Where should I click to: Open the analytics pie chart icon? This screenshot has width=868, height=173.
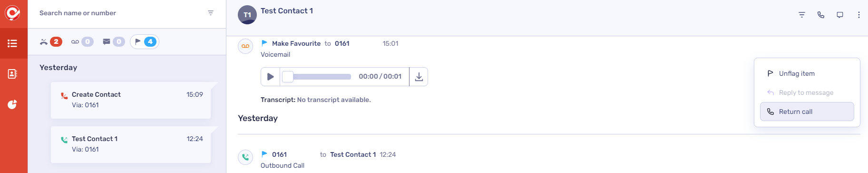[x=13, y=104]
